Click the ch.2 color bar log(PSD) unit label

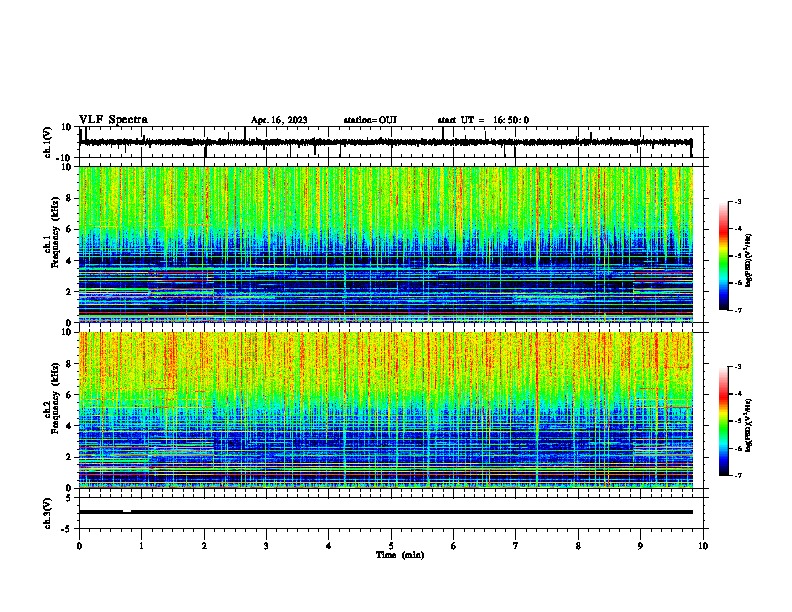pyautogui.click(x=748, y=425)
